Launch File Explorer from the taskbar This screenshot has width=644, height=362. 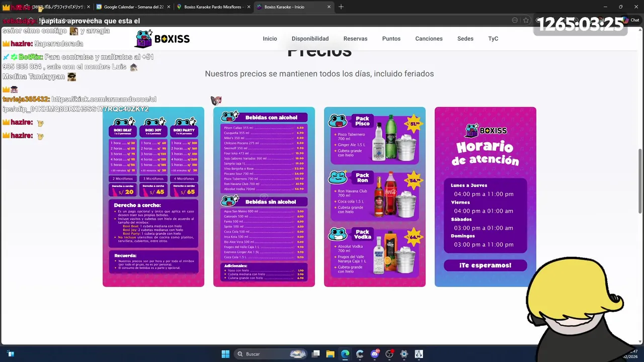click(x=331, y=354)
